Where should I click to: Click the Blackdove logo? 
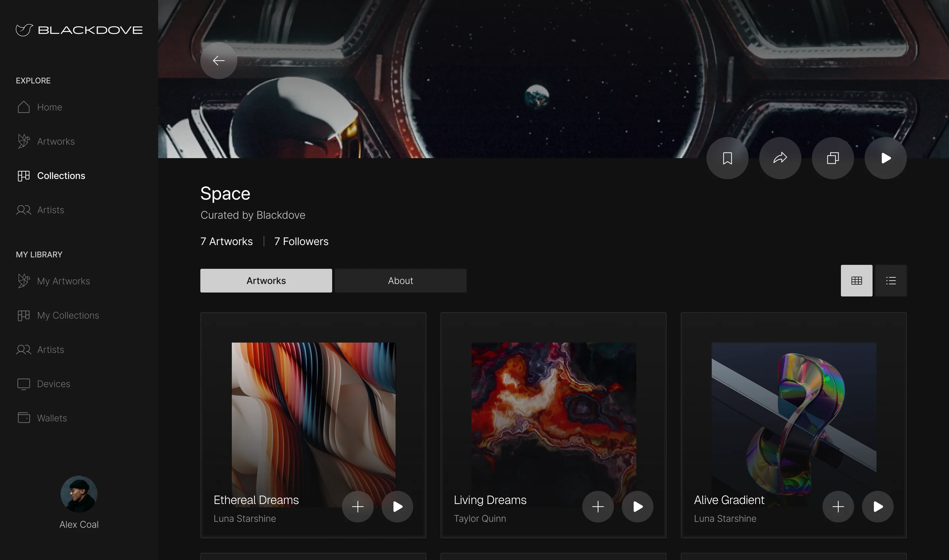click(x=79, y=30)
